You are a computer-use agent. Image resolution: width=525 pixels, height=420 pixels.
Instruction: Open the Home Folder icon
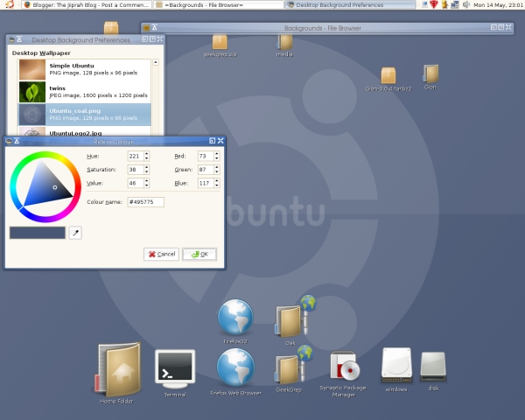pyautogui.click(x=119, y=369)
